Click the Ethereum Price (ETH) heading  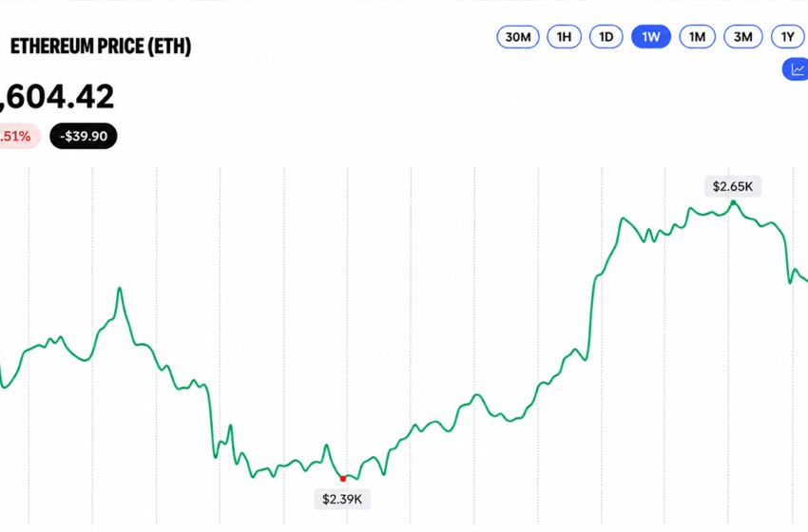coord(101,47)
